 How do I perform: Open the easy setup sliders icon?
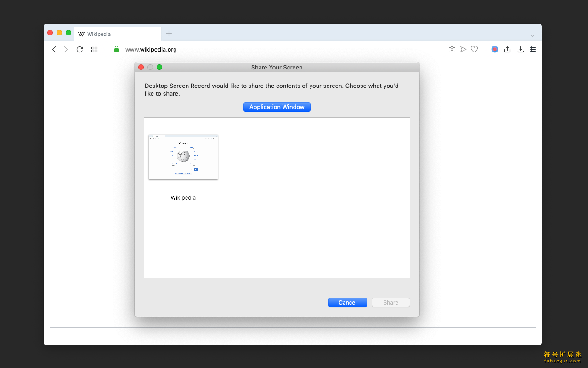click(533, 49)
